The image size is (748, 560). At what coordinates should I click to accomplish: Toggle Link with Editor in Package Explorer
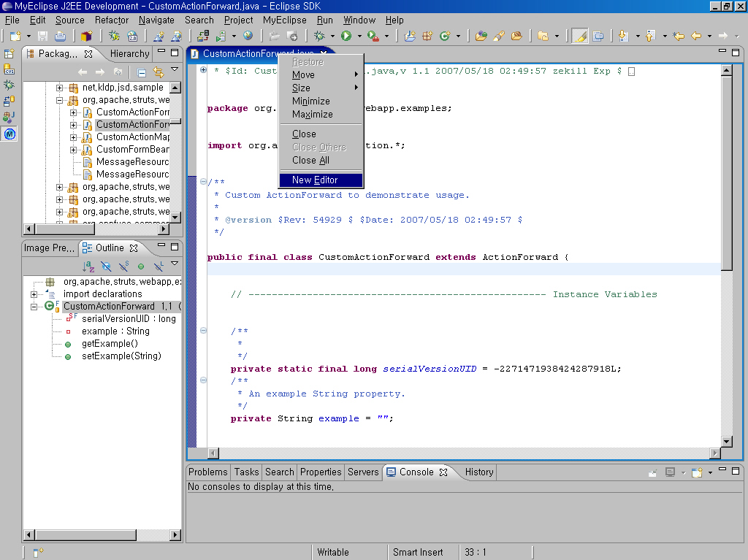(x=158, y=72)
